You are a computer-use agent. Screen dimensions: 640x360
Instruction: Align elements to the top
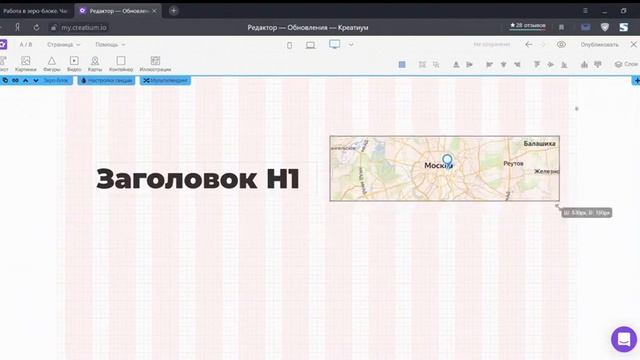(537, 64)
